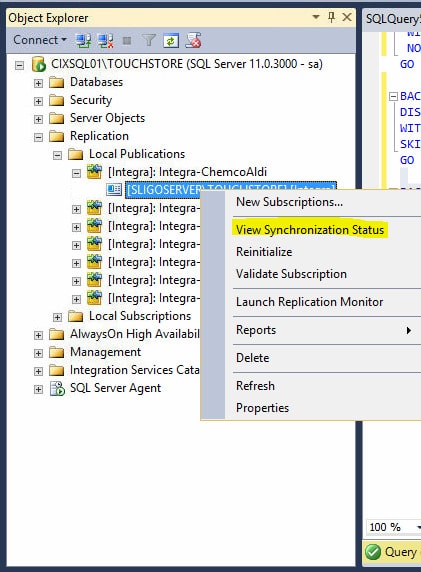The image size is (421, 572).
Task: Click the Replication folder icon
Action: [x=57, y=136]
